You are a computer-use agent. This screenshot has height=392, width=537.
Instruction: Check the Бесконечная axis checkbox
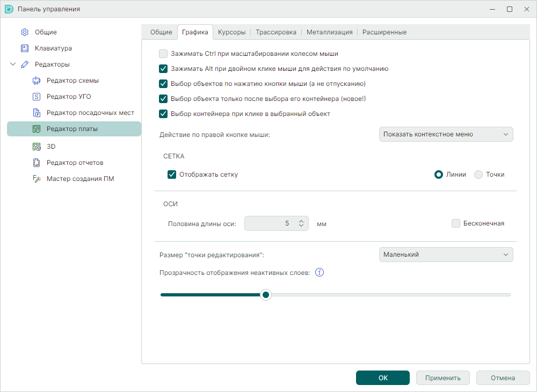click(x=456, y=223)
